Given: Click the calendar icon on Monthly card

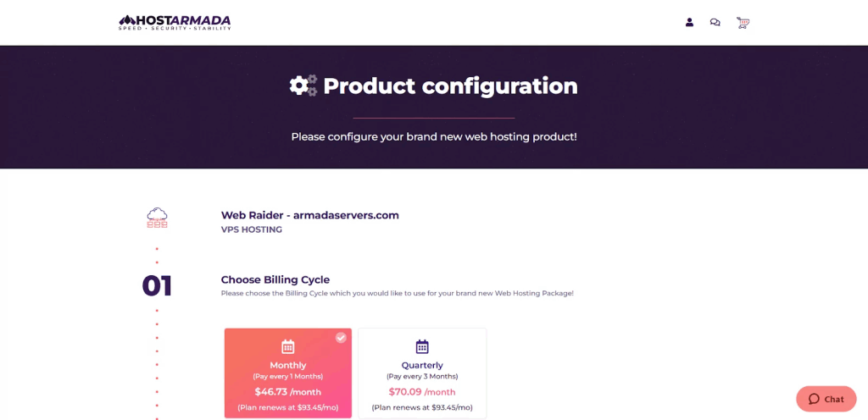Looking at the screenshot, I should coord(287,346).
